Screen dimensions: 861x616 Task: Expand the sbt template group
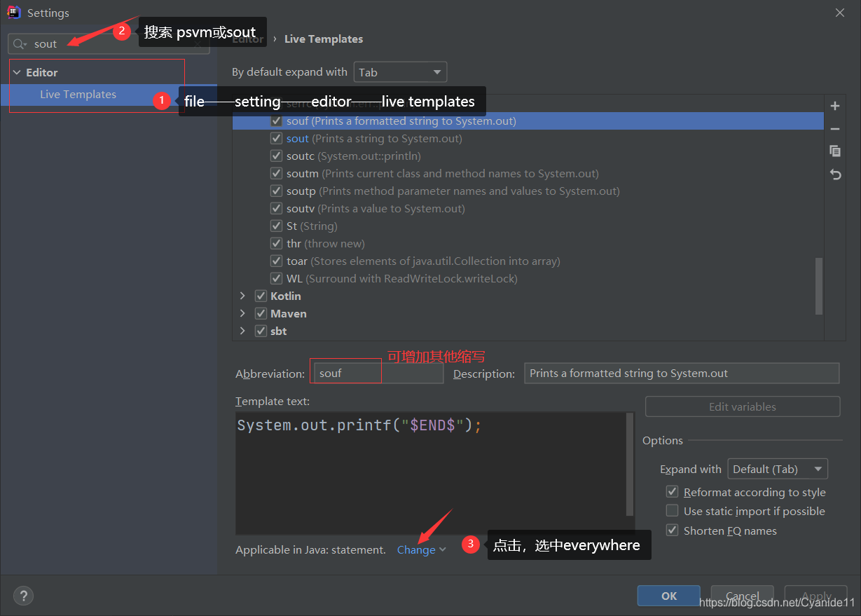coord(242,331)
